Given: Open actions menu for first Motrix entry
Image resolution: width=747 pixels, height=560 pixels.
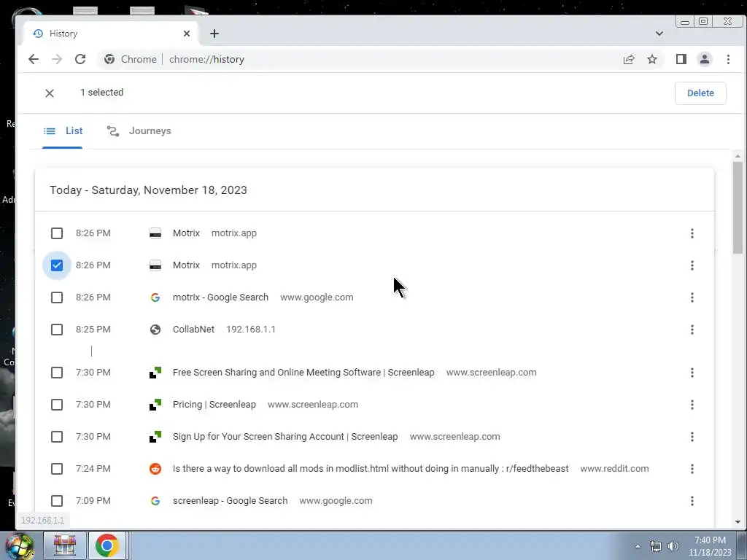Looking at the screenshot, I should point(692,233).
